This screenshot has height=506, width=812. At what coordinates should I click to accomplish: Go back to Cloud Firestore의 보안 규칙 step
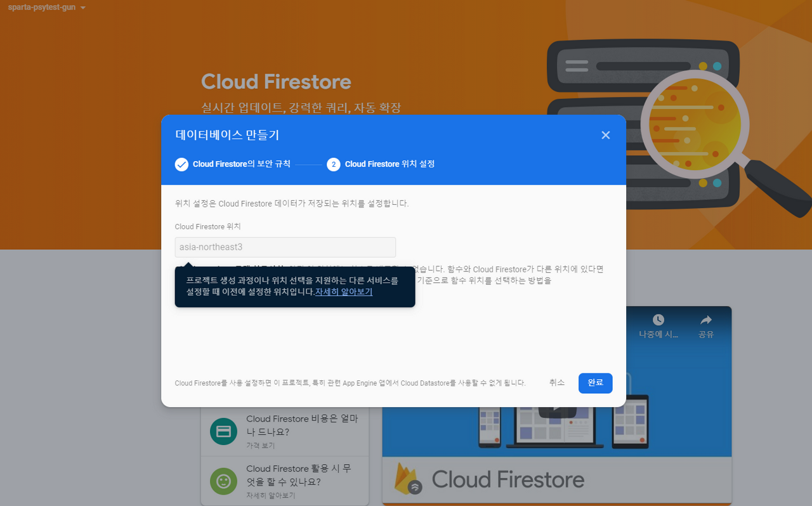pos(233,164)
